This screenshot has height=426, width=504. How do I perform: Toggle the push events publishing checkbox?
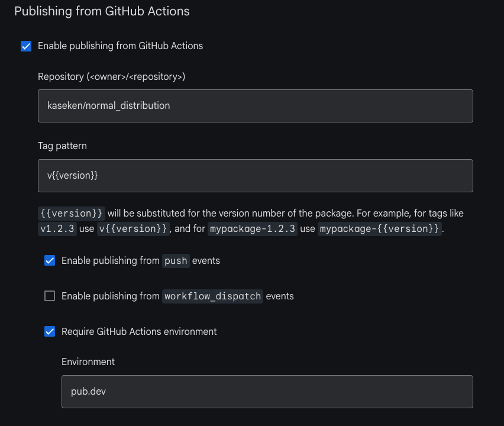click(x=50, y=260)
